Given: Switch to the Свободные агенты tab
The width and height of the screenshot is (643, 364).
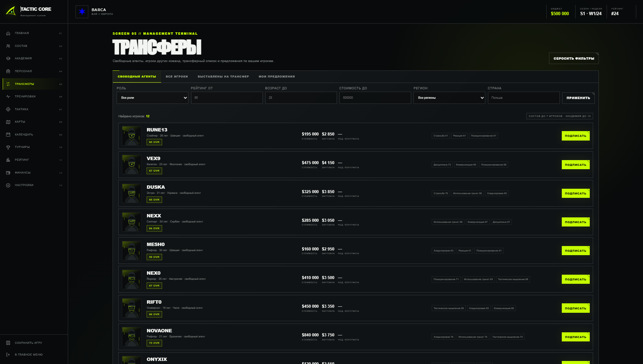Looking at the screenshot, I should point(137,77).
